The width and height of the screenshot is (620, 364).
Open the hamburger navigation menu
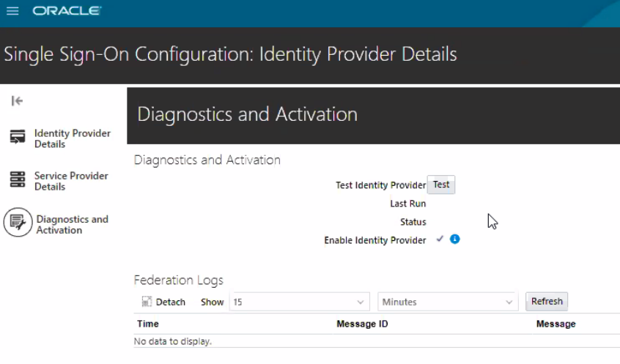coord(12,12)
